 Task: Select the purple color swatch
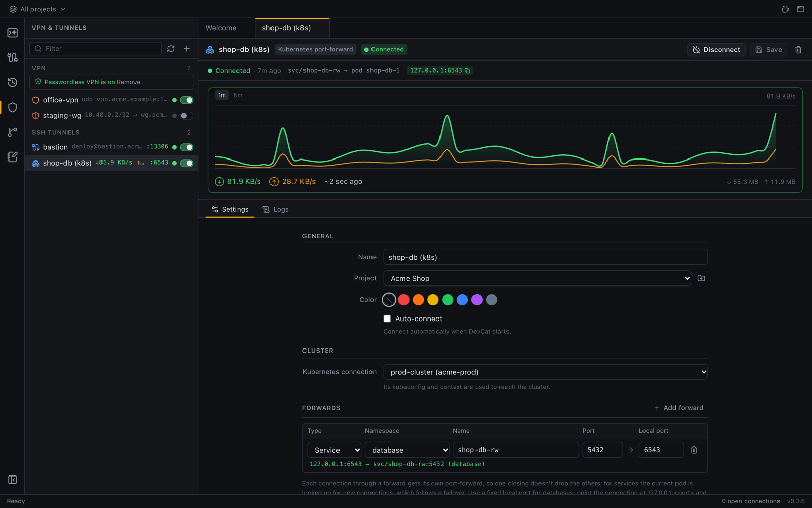(x=477, y=300)
